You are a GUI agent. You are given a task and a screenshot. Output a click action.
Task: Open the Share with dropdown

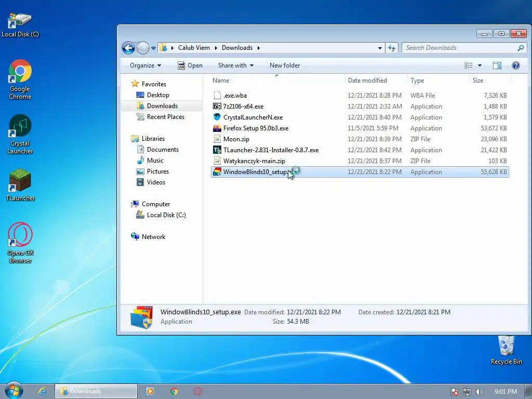tap(235, 65)
